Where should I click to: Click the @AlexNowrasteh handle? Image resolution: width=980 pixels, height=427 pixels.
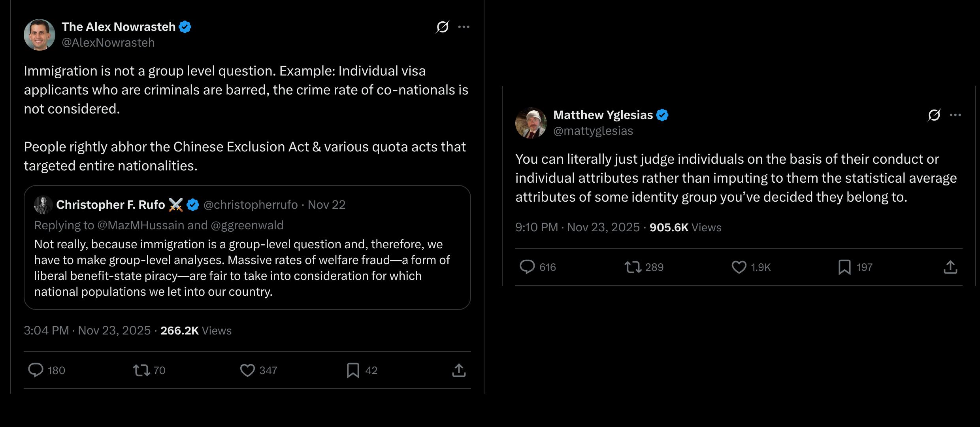(x=108, y=43)
